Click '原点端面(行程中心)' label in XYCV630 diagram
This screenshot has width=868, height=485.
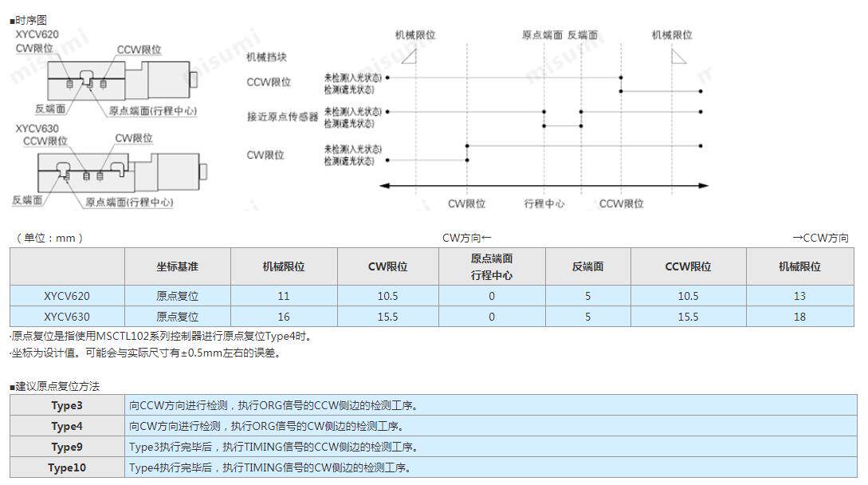click(129, 203)
